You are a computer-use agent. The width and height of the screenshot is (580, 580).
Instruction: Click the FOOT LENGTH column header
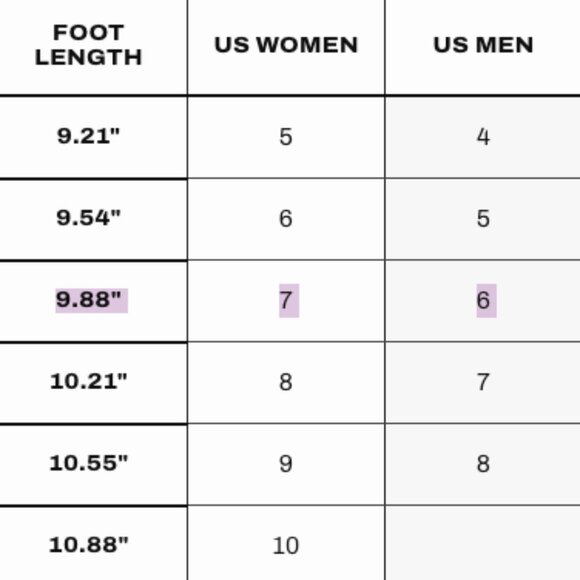[x=88, y=45]
